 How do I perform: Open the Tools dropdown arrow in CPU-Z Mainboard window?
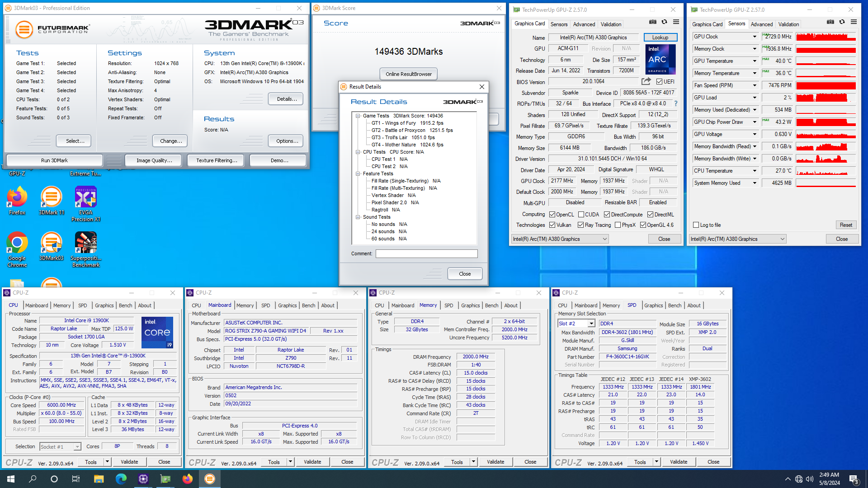point(290,462)
